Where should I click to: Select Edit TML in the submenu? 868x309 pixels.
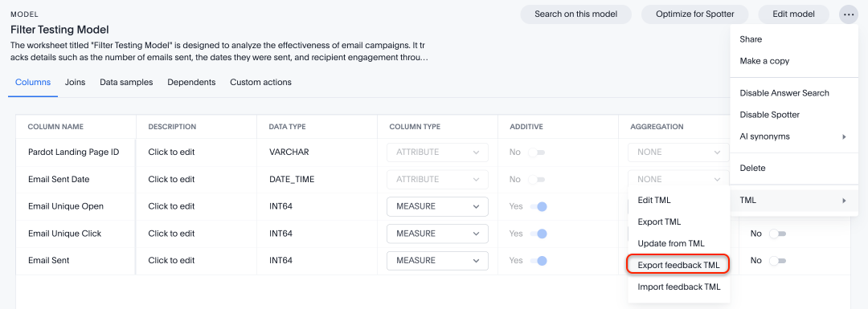coord(678,200)
